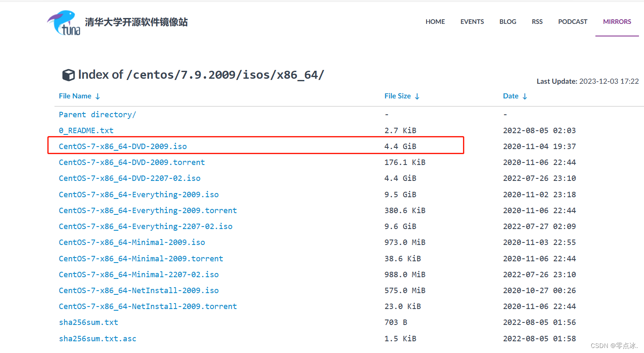Open sha256sum.txt file
This screenshot has width=644, height=353.
88,322
